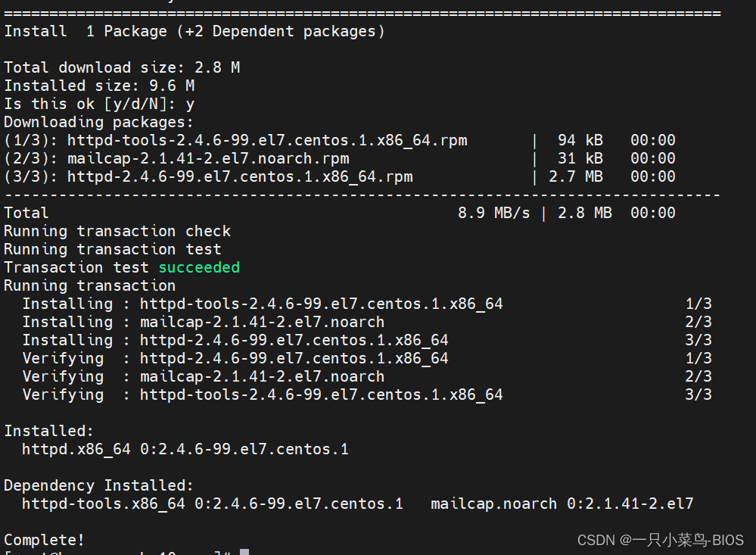Click the Installing httpd-tools line
Viewport: 756px width, 555px height.
pyautogui.click(x=367, y=304)
